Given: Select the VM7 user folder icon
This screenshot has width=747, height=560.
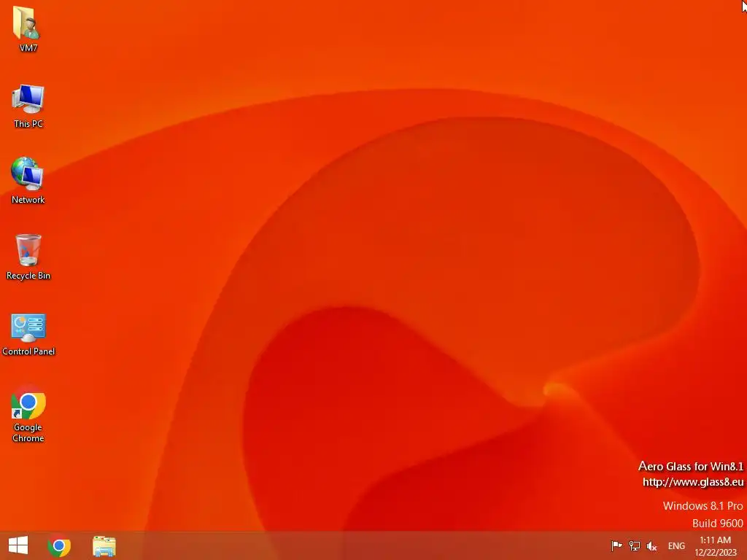Looking at the screenshot, I should pyautogui.click(x=27, y=23).
